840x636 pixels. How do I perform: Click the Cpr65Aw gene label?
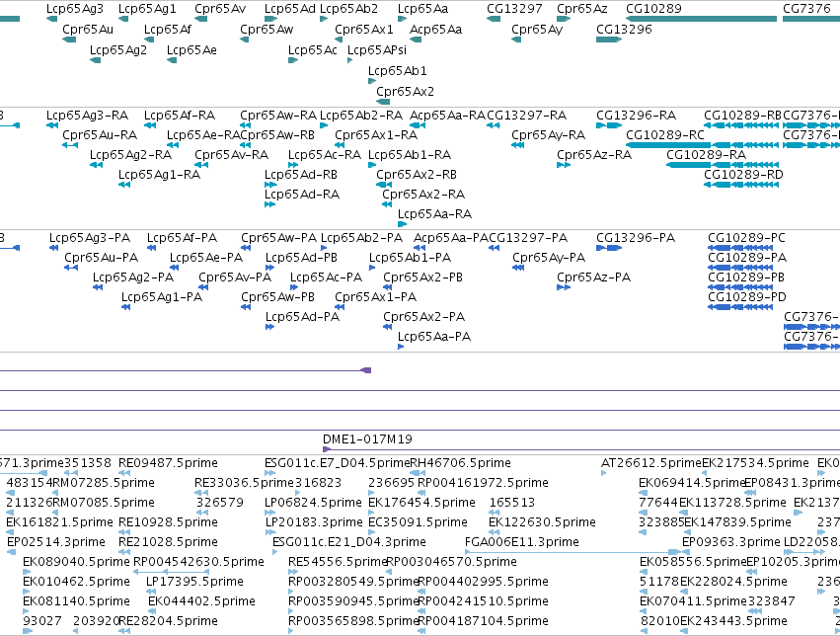click(x=267, y=29)
